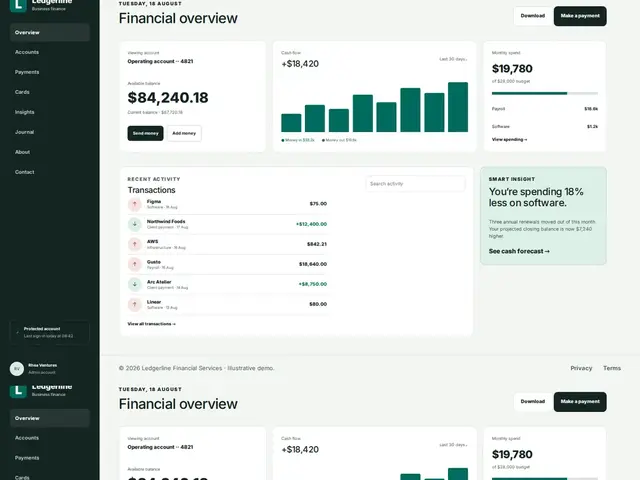The height and width of the screenshot is (480, 640).
Task: Open the Insights section in sidebar
Action: [49, 112]
